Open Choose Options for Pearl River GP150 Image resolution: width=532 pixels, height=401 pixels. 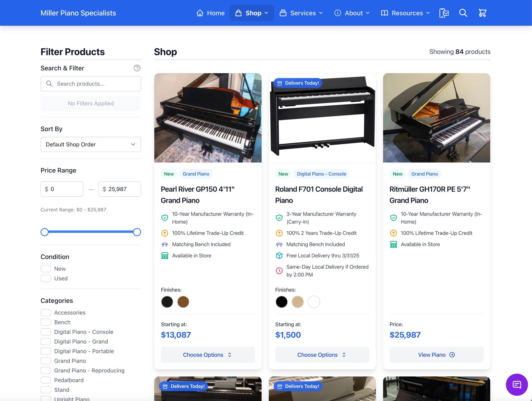208,355
